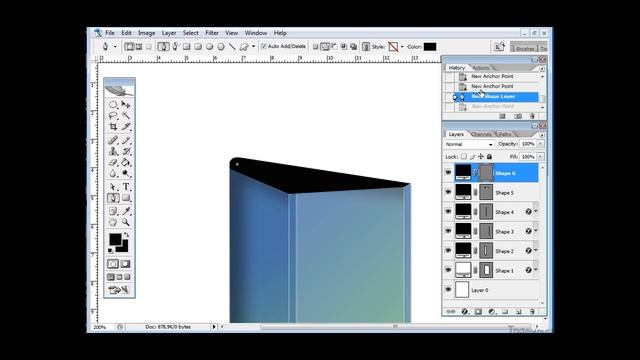Delete state using History panel trash icon
The width and height of the screenshot is (640, 360).
click(x=532, y=116)
